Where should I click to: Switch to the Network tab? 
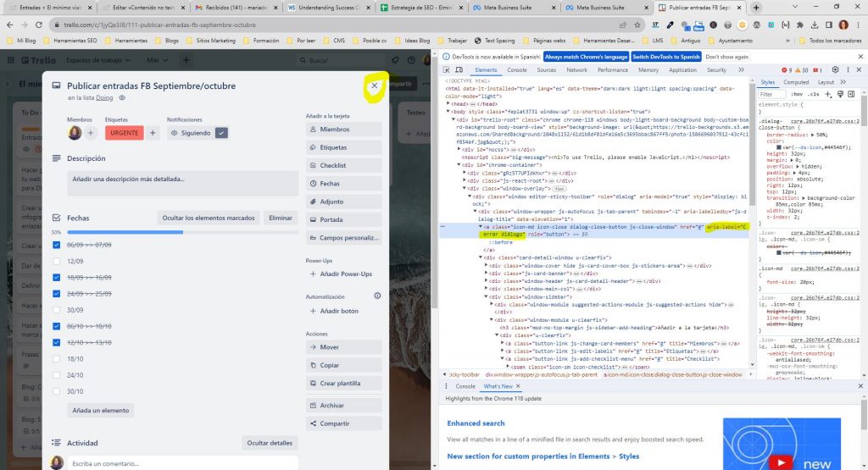(x=576, y=70)
